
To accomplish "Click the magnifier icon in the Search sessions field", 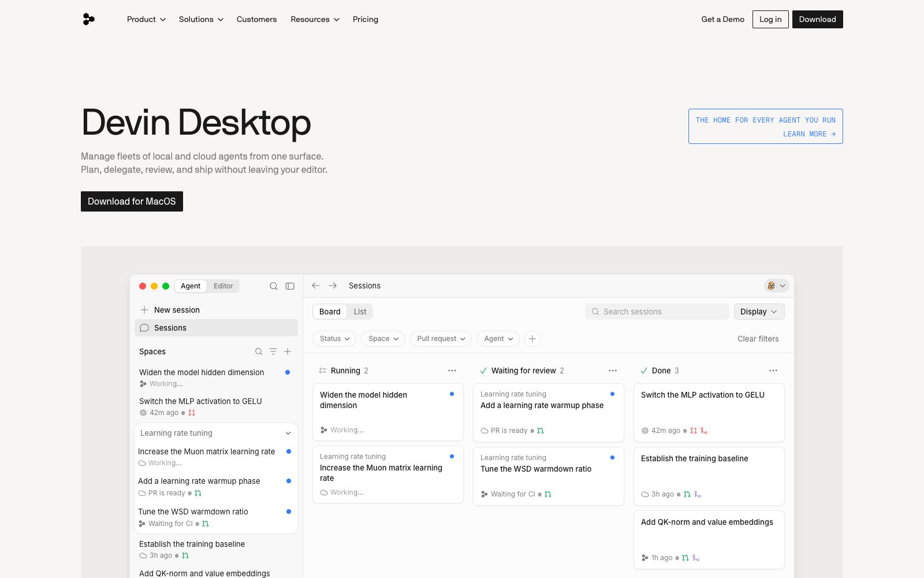I will point(595,312).
